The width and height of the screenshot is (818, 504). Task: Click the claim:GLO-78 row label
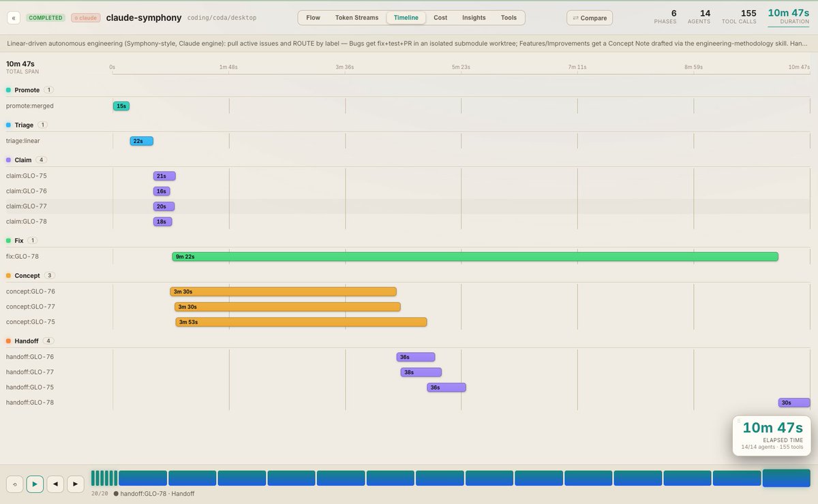27,221
